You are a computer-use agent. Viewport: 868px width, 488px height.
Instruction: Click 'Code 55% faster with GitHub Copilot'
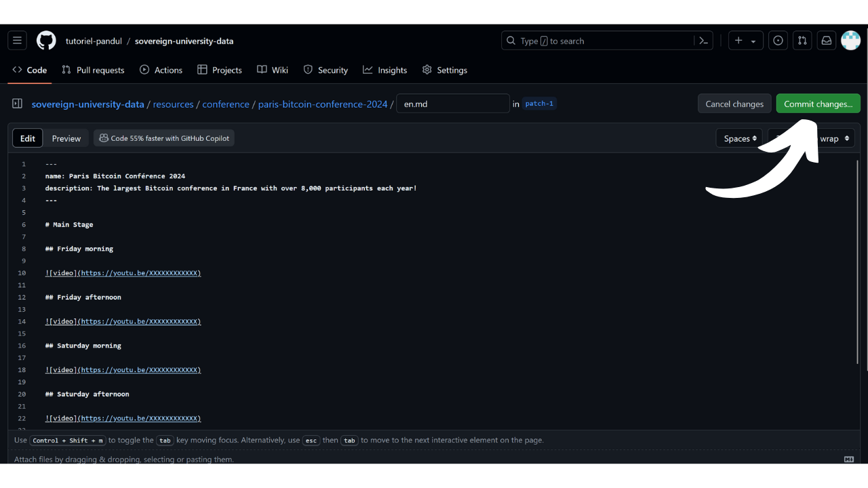point(164,138)
